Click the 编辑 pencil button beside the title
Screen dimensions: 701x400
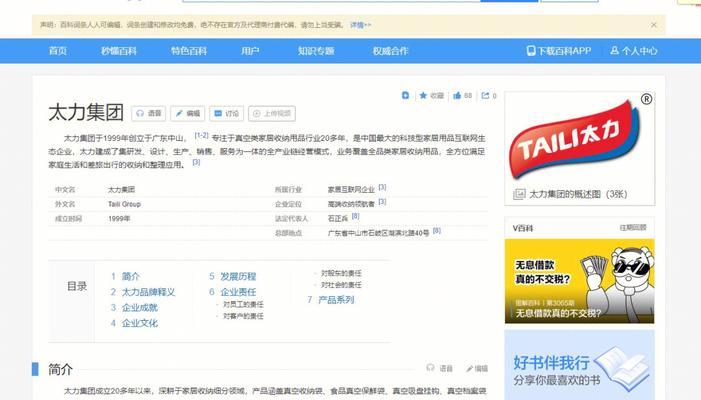(x=187, y=114)
